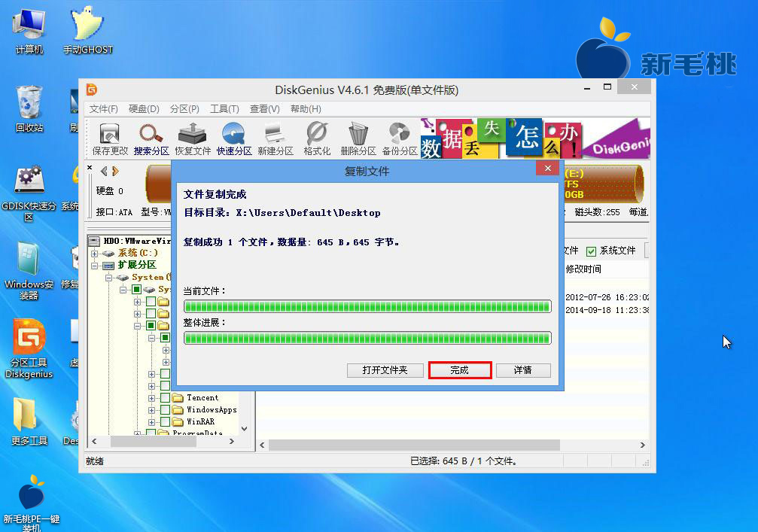Screen dimensions: 758x532
Task: Go to previous disk with left arrow
Action: pos(104,171)
